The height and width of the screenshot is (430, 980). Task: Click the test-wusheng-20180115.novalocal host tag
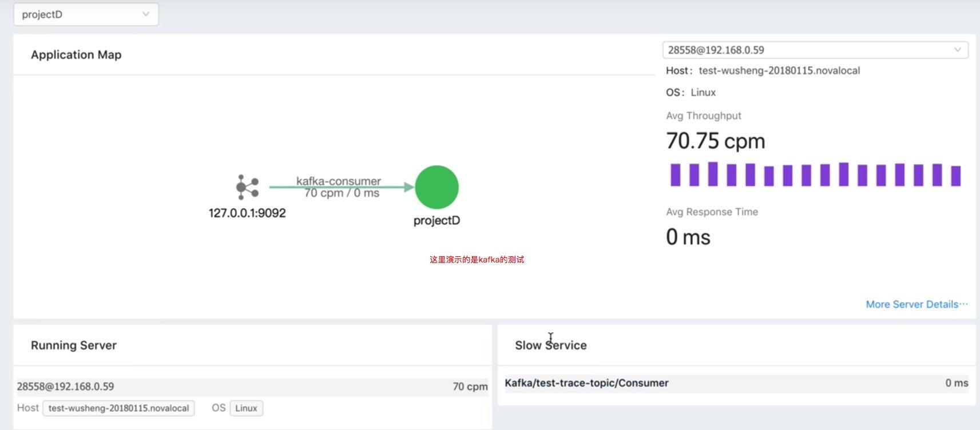[118, 408]
